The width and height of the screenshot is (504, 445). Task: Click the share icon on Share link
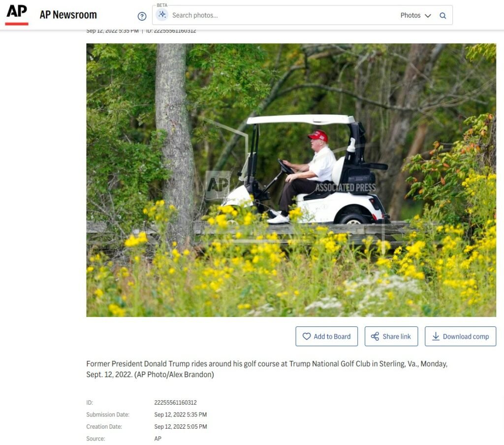click(x=375, y=336)
